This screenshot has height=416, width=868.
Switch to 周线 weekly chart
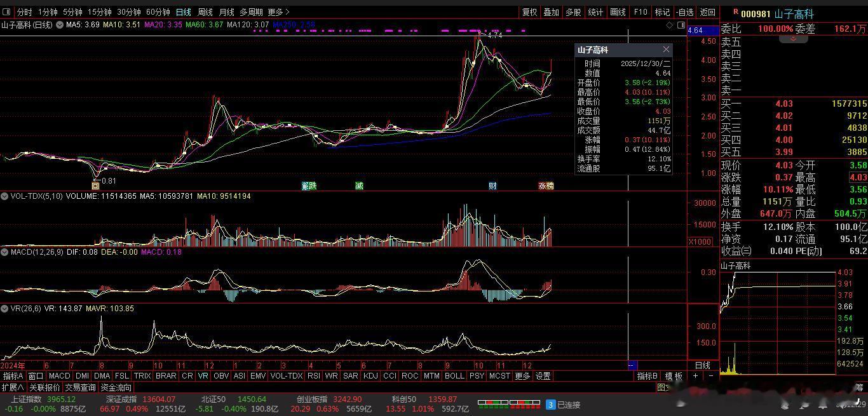point(205,12)
